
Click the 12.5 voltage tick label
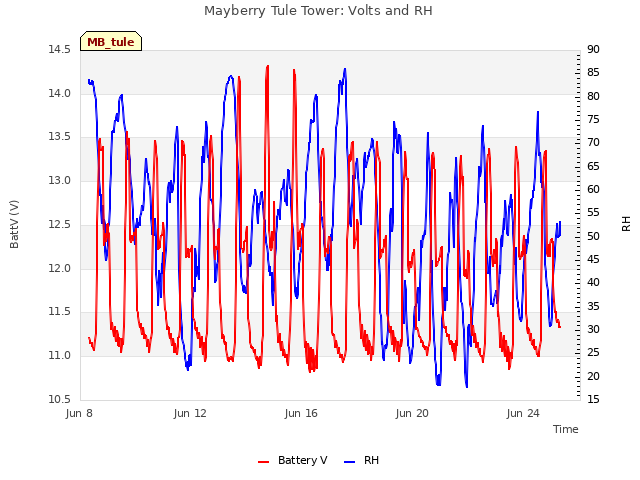[60, 224]
